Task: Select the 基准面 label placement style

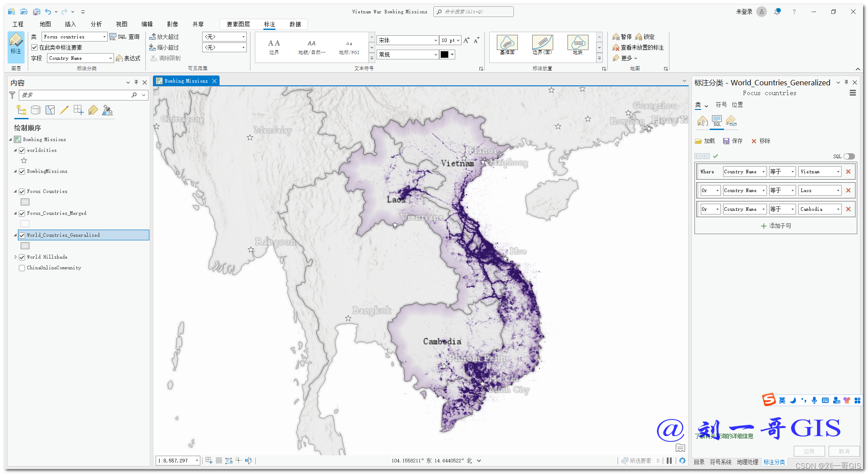Action: [x=507, y=45]
